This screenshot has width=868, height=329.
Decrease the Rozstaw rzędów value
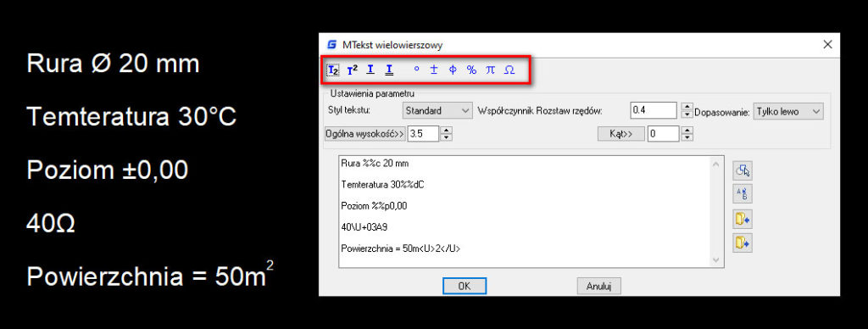pyautogui.click(x=687, y=114)
